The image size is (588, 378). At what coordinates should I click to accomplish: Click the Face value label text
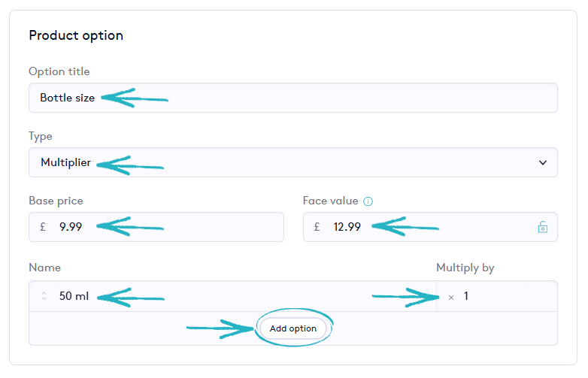pyautogui.click(x=330, y=201)
